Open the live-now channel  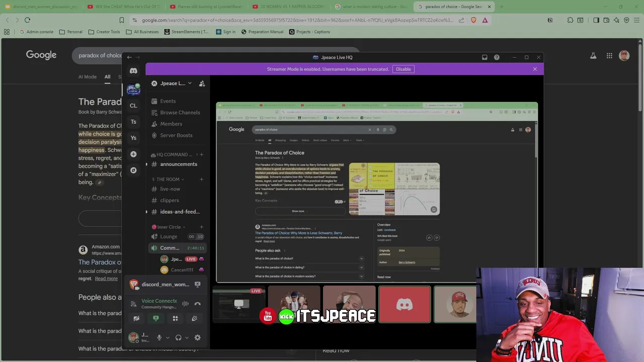click(x=177, y=189)
